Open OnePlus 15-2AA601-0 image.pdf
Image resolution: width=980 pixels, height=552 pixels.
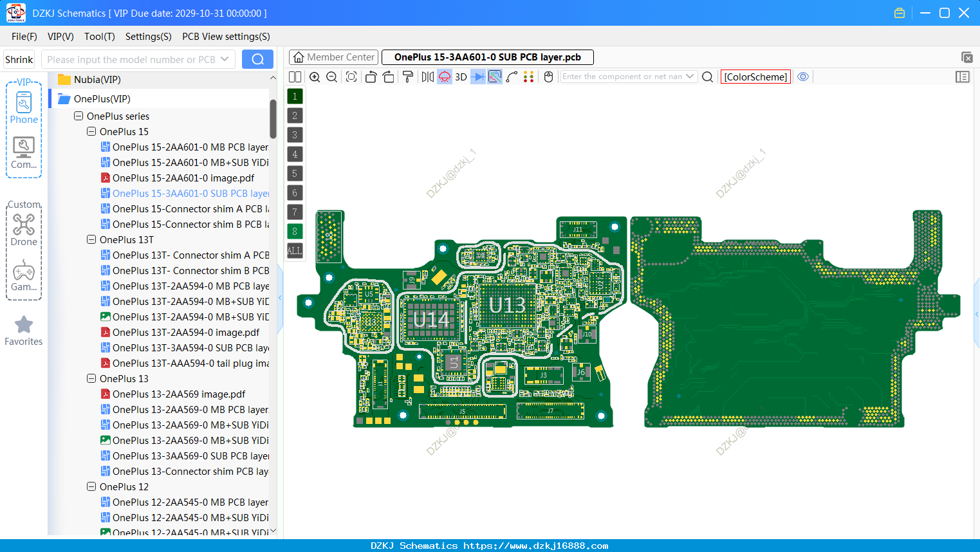coord(178,178)
